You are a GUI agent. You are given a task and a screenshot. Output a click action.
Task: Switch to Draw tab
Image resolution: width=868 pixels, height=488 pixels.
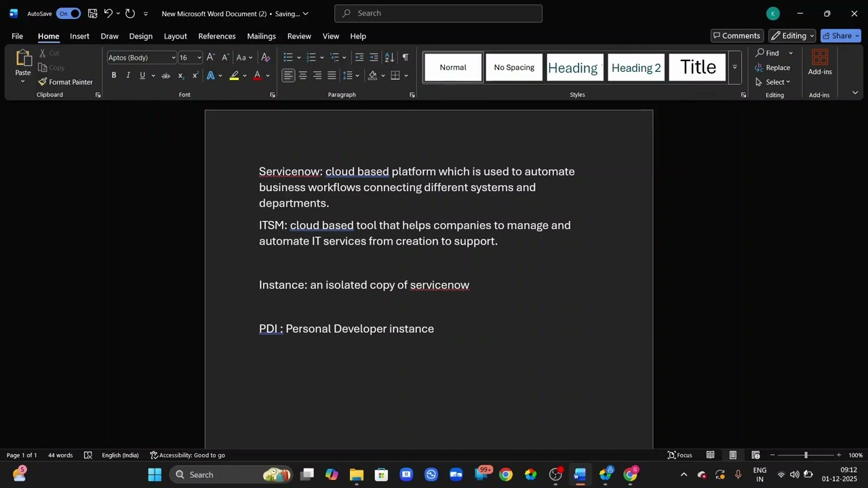109,36
